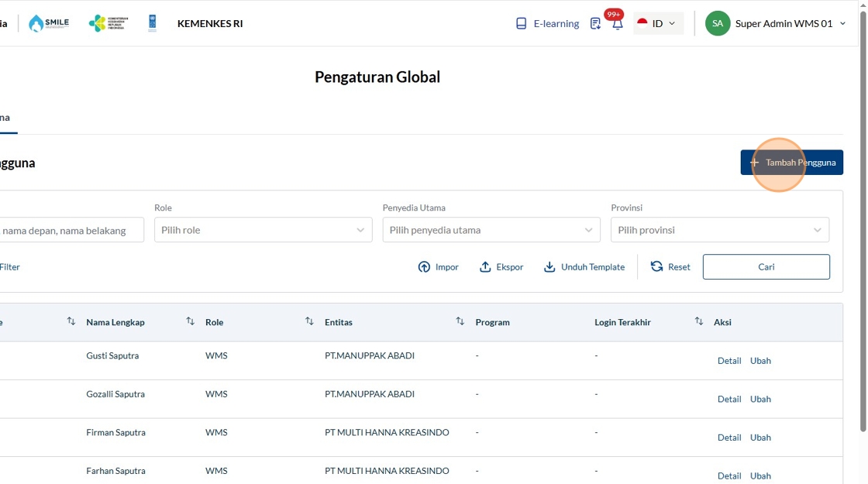Click WMS role in Gozalli Saputra's row
The height and width of the screenshot is (484, 868).
216,394
